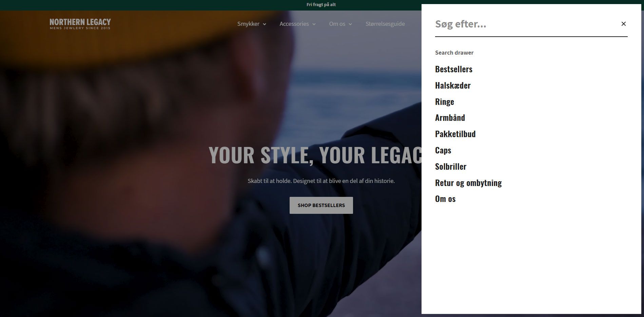
Task: Open Om os link in drawer
Action: (x=445, y=199)
